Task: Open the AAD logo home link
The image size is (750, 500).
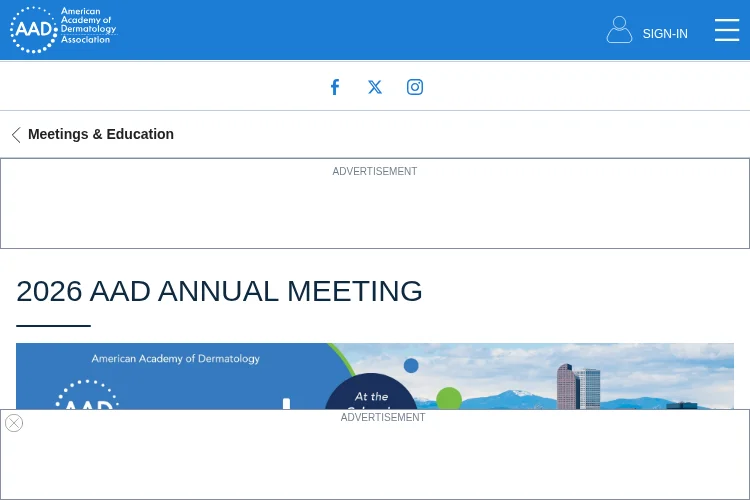Action: pyautogui.click(x=64, y=30)
